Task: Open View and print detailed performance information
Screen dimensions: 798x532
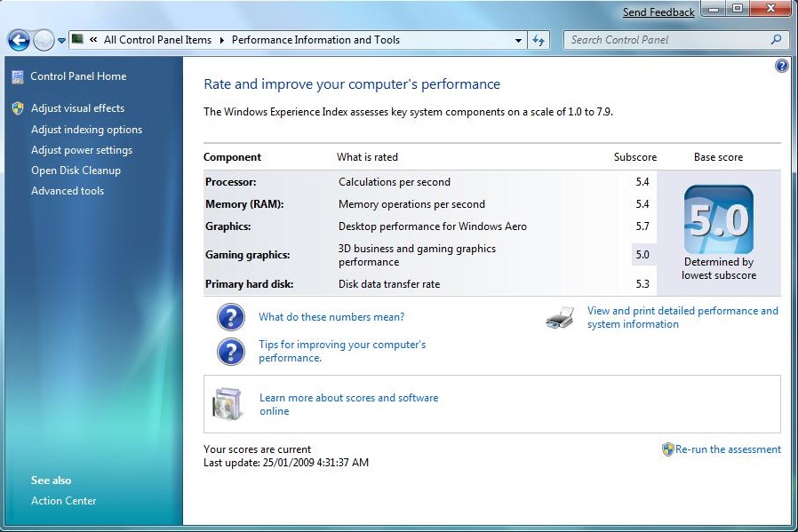Action: pyautogui.click(x=682, y=317)
